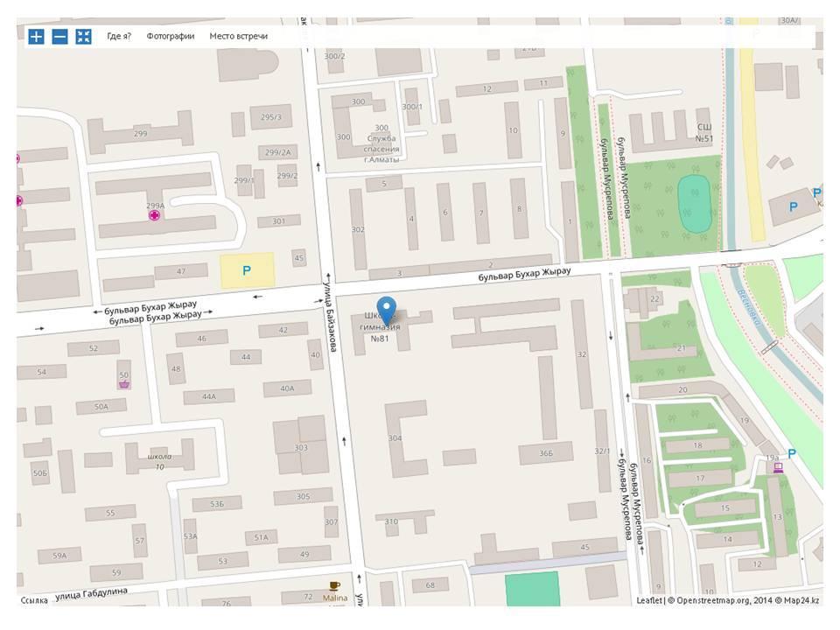Open the "Где я?" menu item
This screenshot has height=630, width=840.
[119, 36]
